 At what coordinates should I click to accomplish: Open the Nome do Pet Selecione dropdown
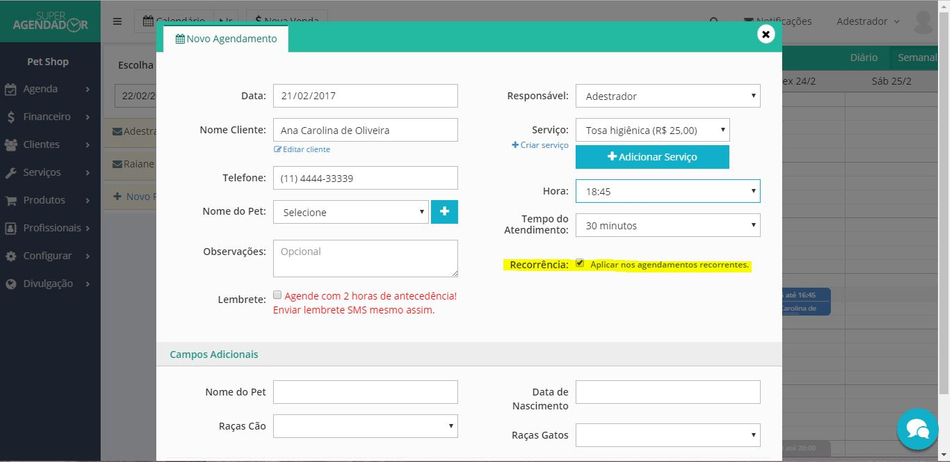(351, 212)
